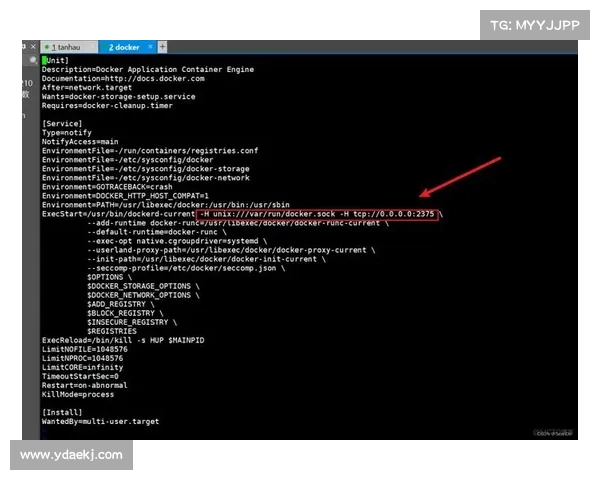Click the "$REGISTRIES" line
The height and width of the screenshot is (480, 600).
click(x=112, y=331)
